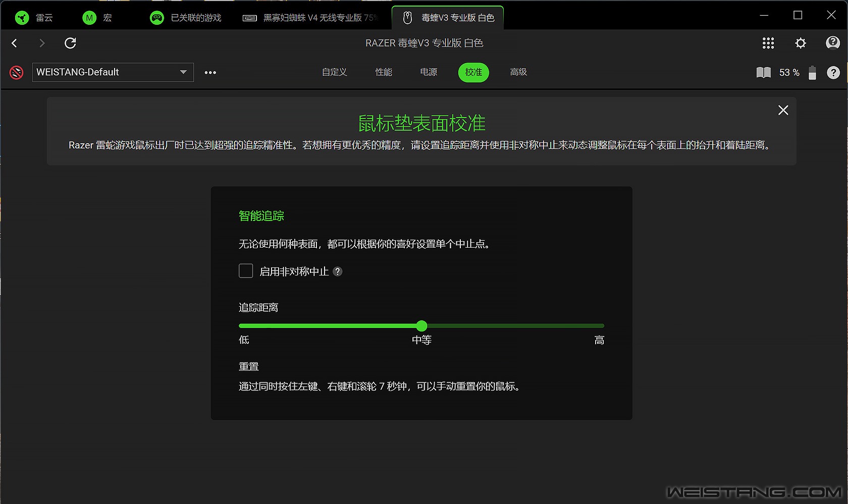The height and width of the screenshot is (504, 848).
Task: Click the mouse device icon
Action: 408,18
